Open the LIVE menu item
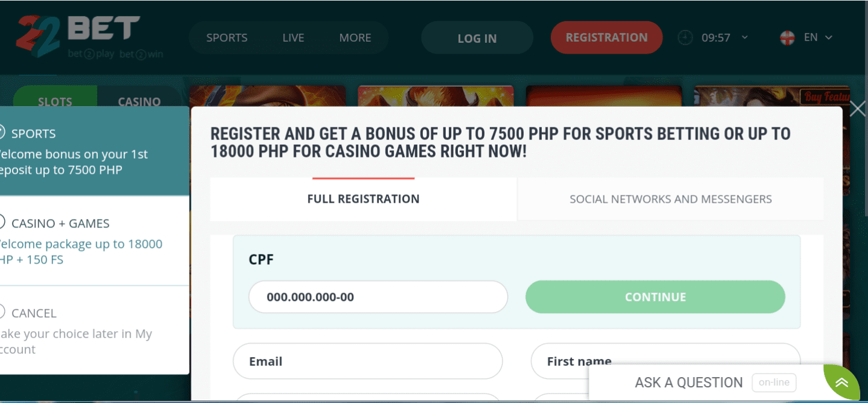This screenshot has width=868, height=403. (293, 37)
